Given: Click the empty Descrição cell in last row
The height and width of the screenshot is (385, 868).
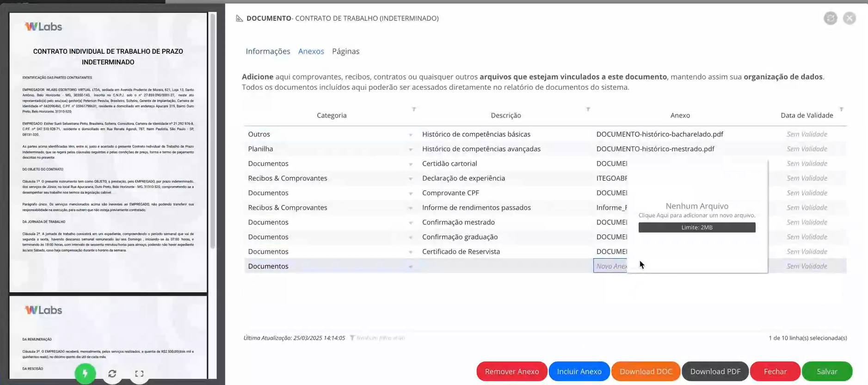Looking at the screenshot, I should [505, 266].
